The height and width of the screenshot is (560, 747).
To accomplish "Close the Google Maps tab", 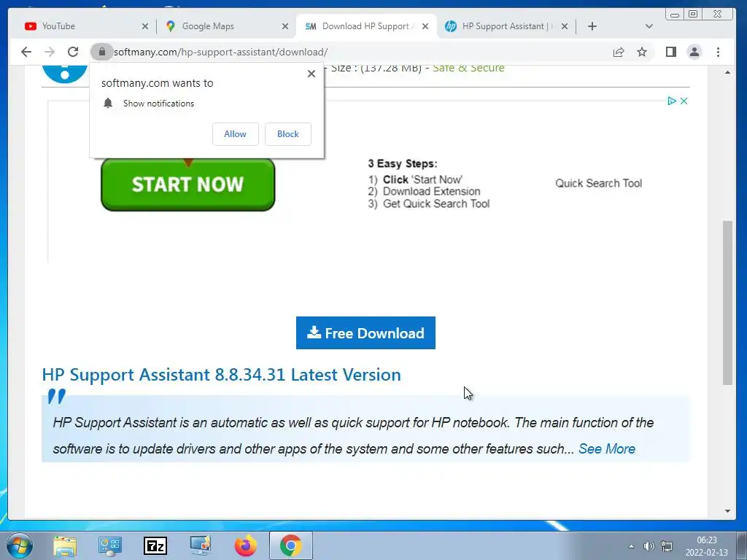I will tap(285, 26).
